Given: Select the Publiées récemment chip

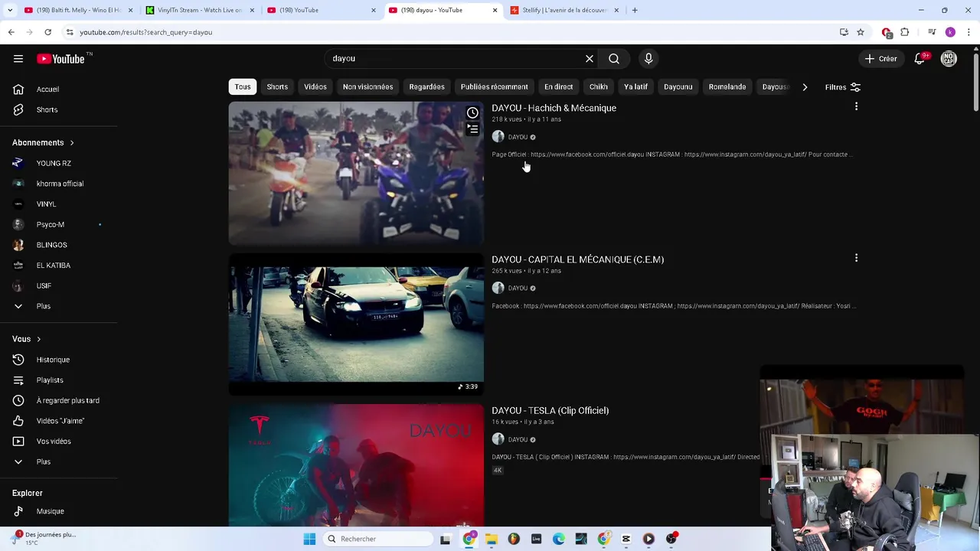Looking at the screenshot, I should (494, 87).
